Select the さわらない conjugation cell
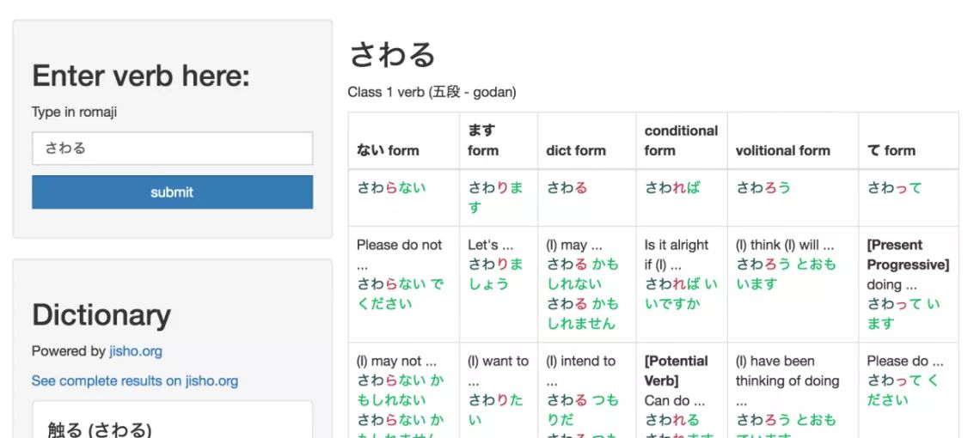Image resolution: width=980 pixels, height=438 pixels. (x=404, y=198)
